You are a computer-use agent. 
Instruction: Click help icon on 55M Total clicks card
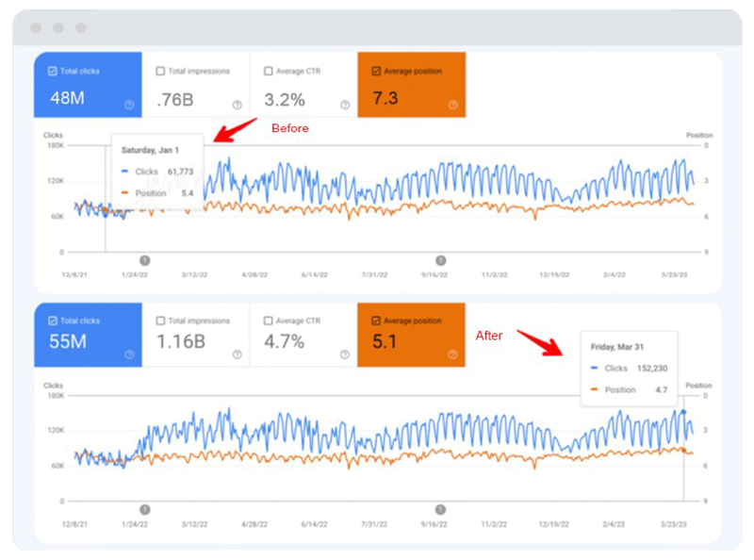(x=129, y=354)
